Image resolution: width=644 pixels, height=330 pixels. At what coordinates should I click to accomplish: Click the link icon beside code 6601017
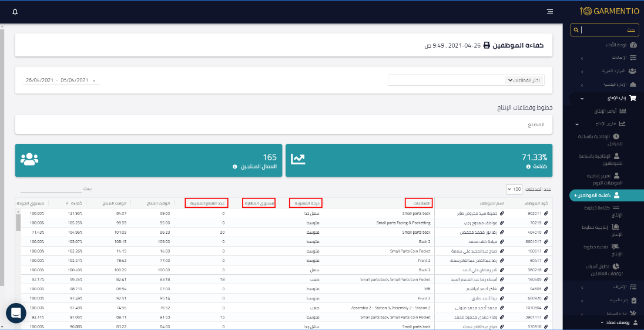546,242
